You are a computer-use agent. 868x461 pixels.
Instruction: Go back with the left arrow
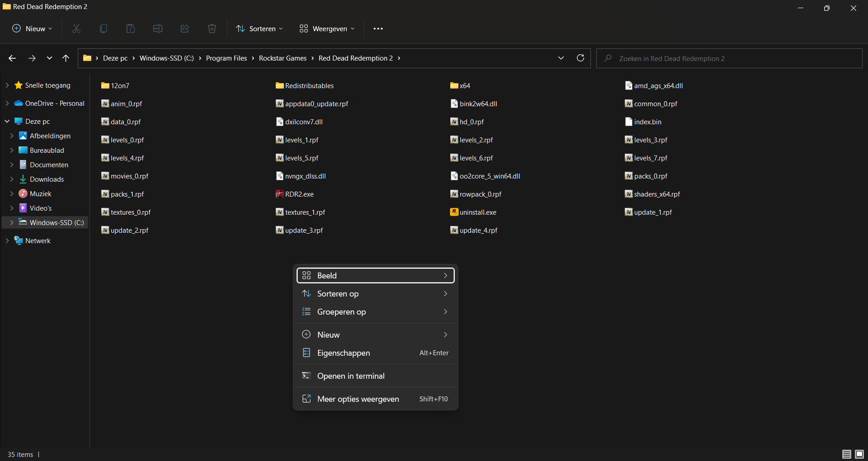tap(12, 58)
